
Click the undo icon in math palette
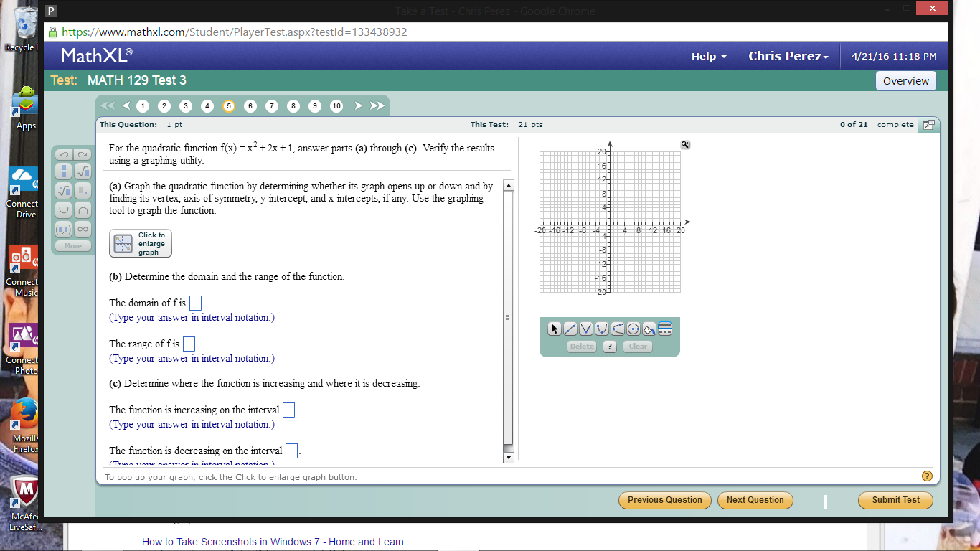[63, 154]
